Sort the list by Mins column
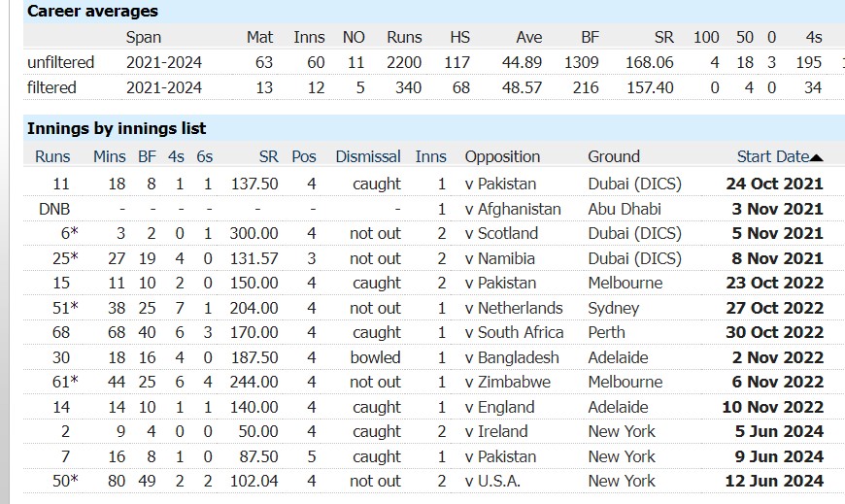 pos(109,157)
